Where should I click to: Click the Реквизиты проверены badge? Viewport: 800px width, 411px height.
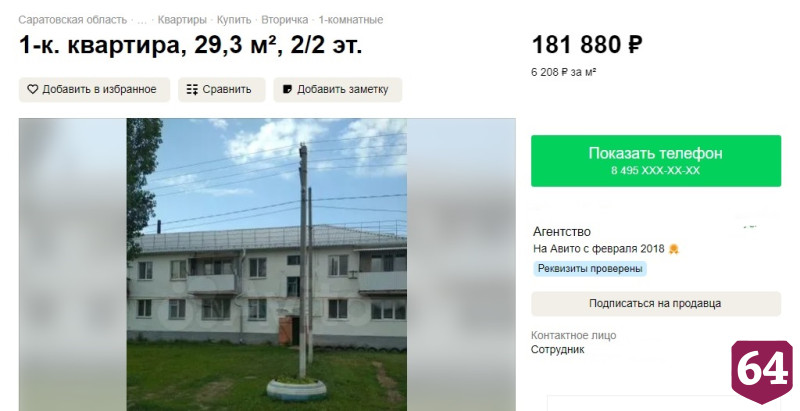pyautogui.click(x=590, y=269)
